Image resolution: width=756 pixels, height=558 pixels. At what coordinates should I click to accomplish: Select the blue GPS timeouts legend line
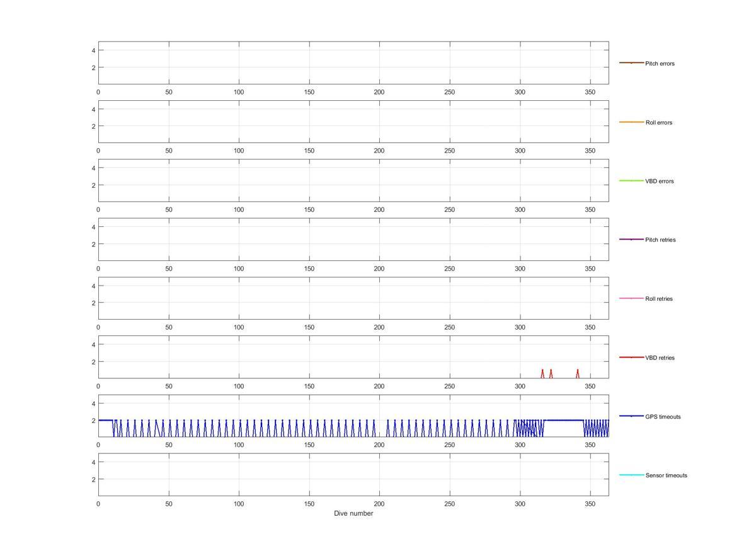click(631, 416)
